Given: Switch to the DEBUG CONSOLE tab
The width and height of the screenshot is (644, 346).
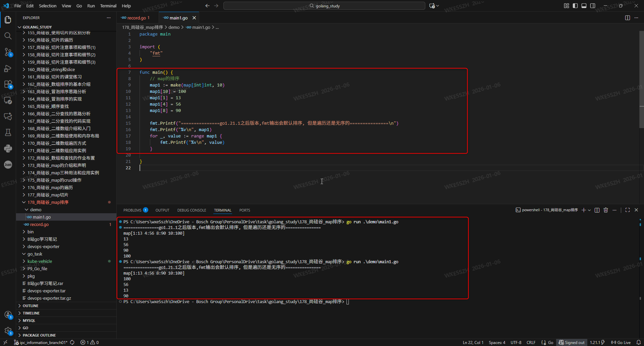Looking at the screenshot, I should coord(192,210).
